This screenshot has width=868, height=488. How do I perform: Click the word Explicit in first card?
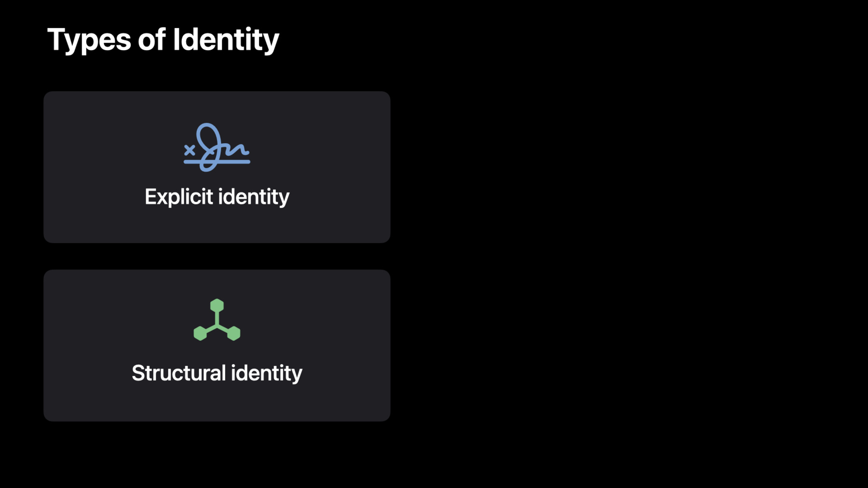[179, 197]
